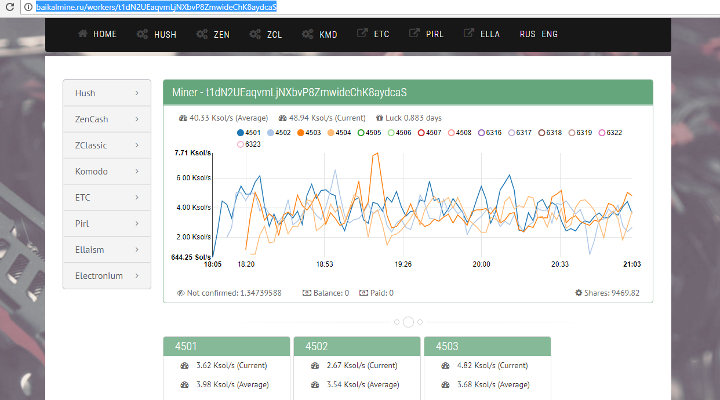Viewport: 720px width, 400px height.
Task: Click the site info icon in address bar
Action: pos(28,7)
